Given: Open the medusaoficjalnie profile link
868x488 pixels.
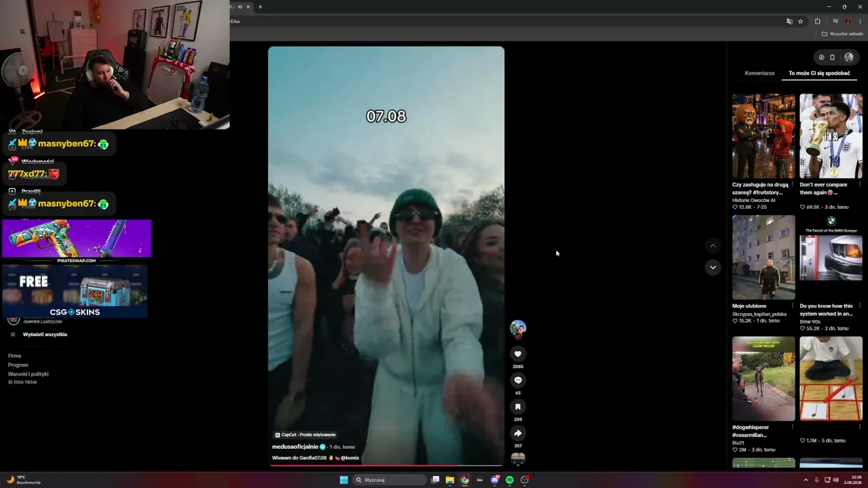Looking at the screenshot, I should click(x=295, y=447).
